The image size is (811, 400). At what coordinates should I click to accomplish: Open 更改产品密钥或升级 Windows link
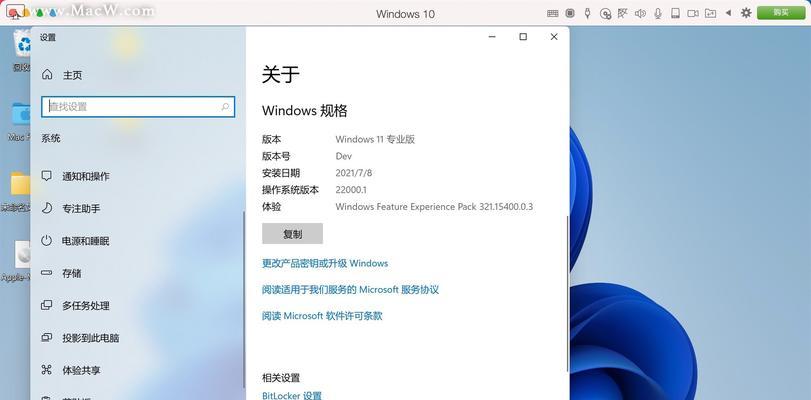325,263
